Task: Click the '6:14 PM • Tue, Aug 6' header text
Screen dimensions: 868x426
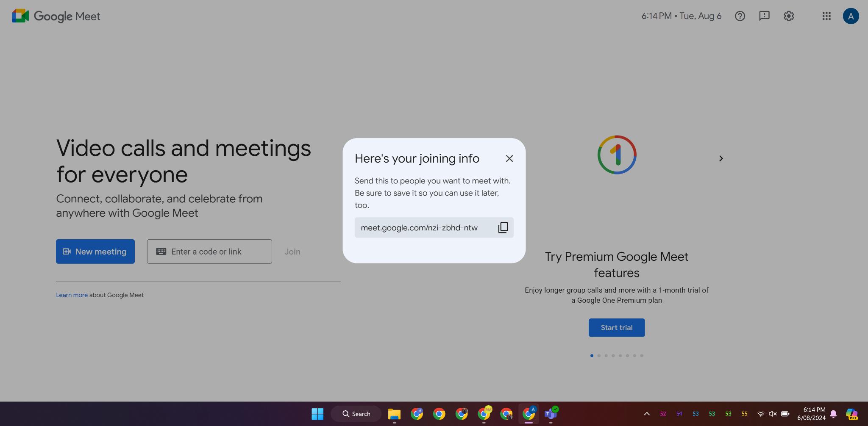Action: coord(681,16)
